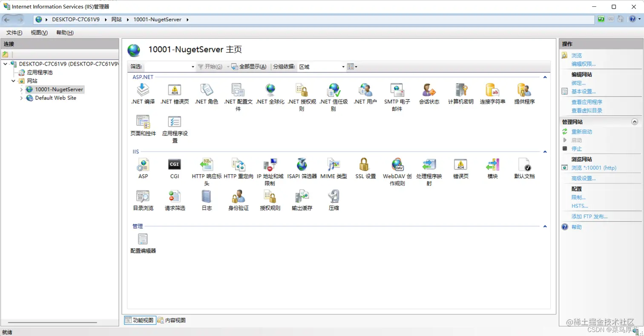Open the HTTP 响应标头 icon
Screen dimensions: 644x336
click(x=206, y=164)
